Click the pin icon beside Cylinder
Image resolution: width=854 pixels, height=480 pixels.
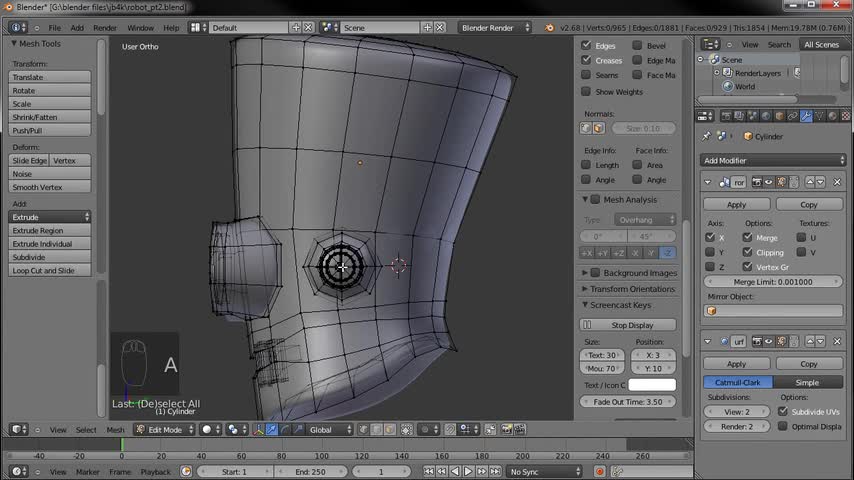coord(707,136)
